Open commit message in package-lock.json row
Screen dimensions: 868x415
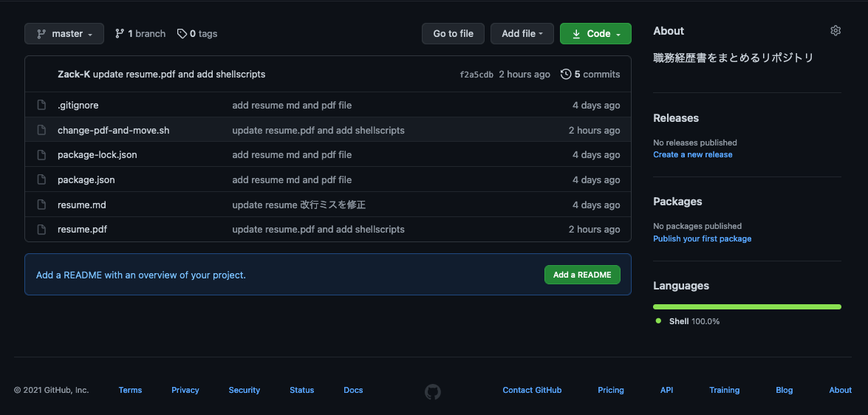point(292,155)
